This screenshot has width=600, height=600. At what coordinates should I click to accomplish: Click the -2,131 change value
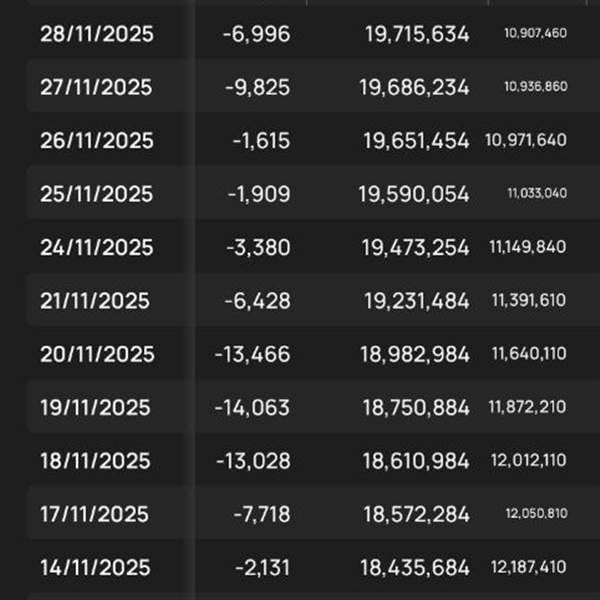[x=262, y=568]
